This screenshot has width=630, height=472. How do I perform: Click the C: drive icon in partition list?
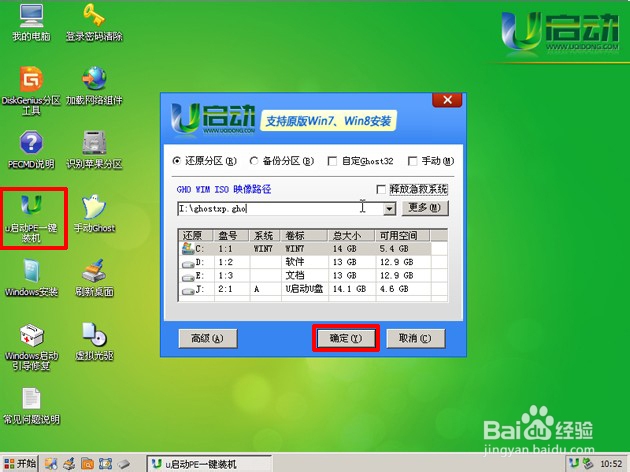coord(188,249)
